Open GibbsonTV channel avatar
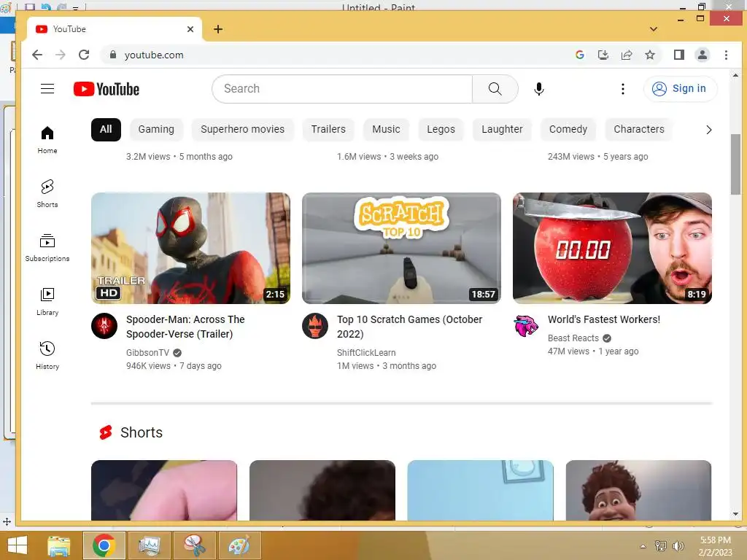Screen dimensions: 747x560 104,326
